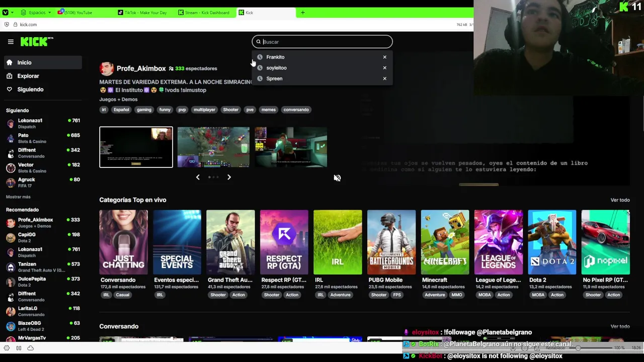Screen dimensions: 644x362
Task: Switch to TikTok browser tab
Action: (146, 13)
